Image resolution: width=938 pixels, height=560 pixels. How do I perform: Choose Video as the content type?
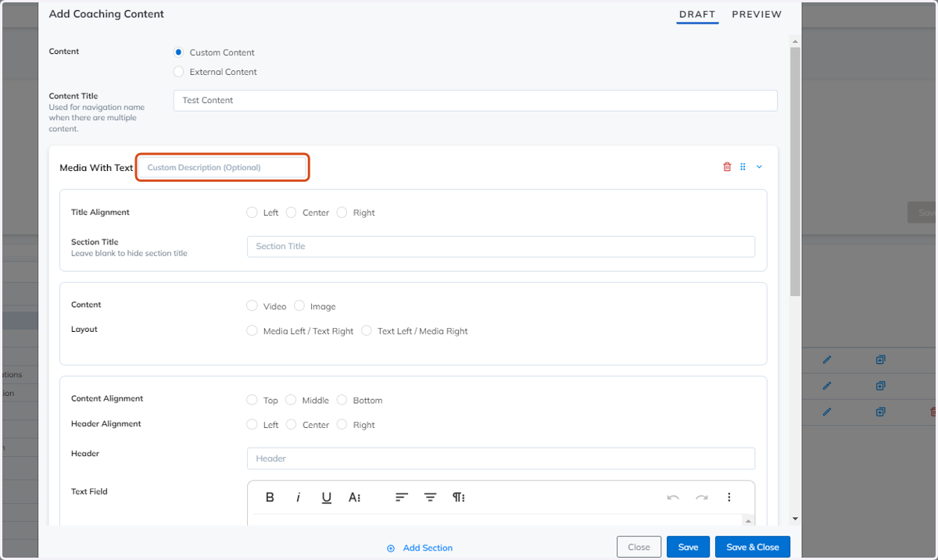[252, 306]
